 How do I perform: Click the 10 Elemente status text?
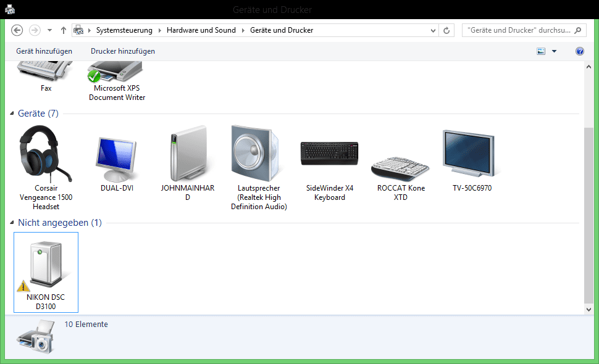tap(86, 325)
